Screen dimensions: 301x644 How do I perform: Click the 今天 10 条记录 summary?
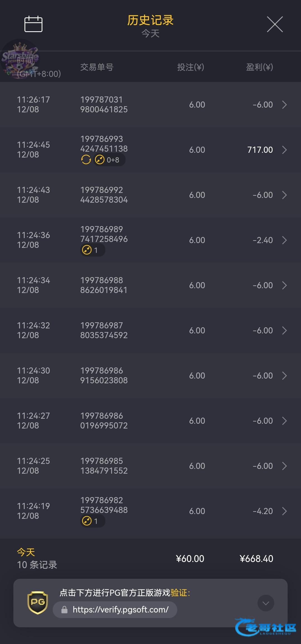click(x=37, y=558)
